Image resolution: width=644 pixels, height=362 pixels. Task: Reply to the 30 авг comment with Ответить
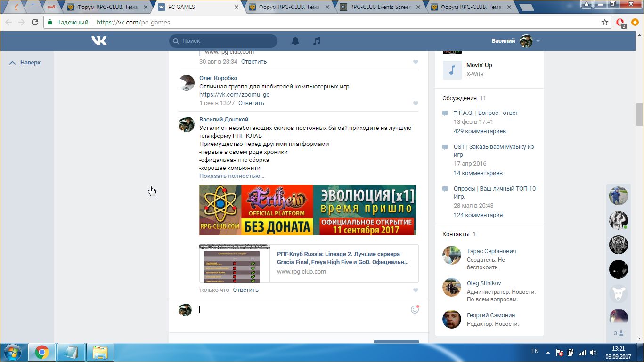click(254, 62)
